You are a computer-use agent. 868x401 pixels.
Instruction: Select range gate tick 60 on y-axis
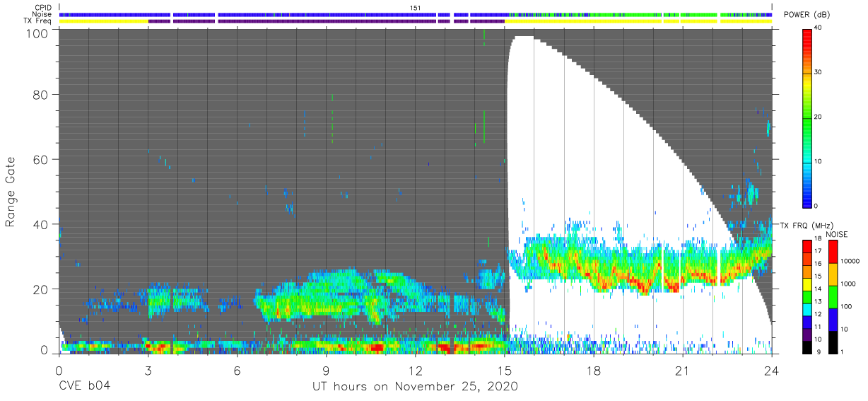[40, 160]
